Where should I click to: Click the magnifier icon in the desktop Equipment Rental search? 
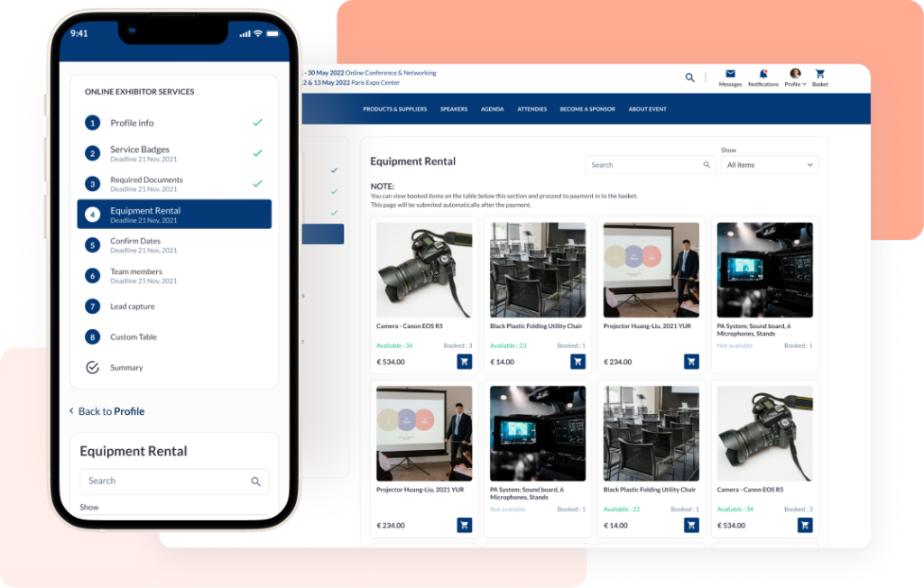(x=706, y=165)
